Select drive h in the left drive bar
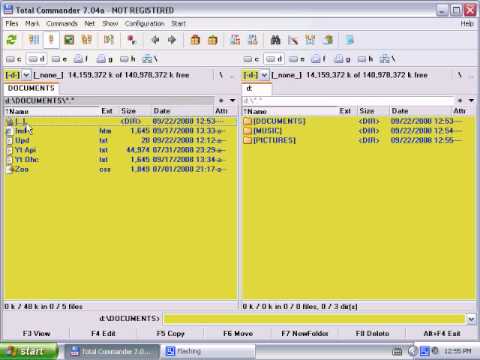The height and width of the screenshot is (360, 480). [x=128, y=59]
